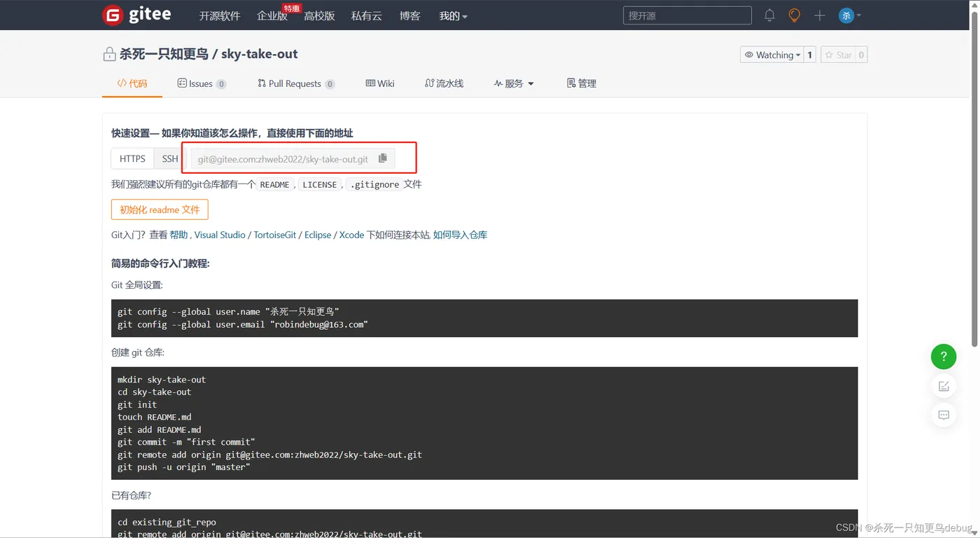The image size is (980, 538).
Task: Open 高校版 navigation item
Action: (x=319, y=15)
